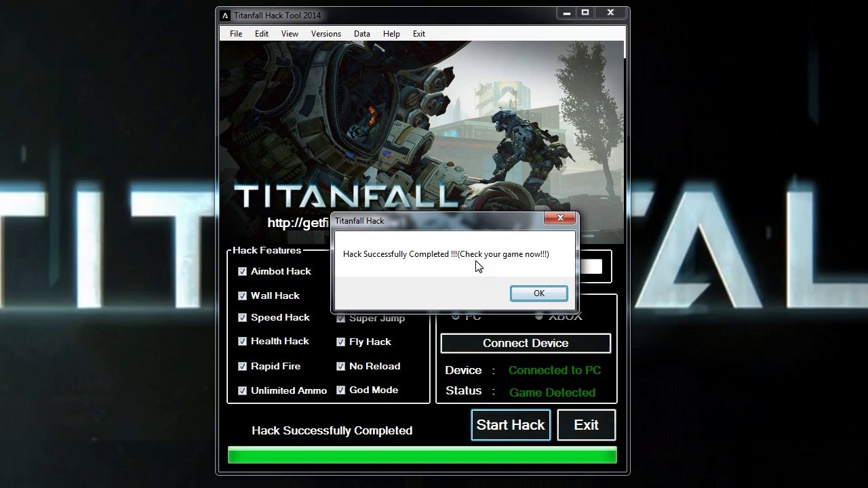Select the XBOX radio button
The image size is (868, 488).
tap(539, 317)
